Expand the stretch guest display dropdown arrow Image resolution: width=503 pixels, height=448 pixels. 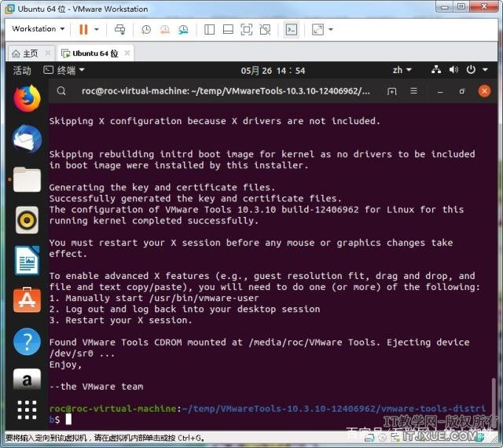point(330,29)
